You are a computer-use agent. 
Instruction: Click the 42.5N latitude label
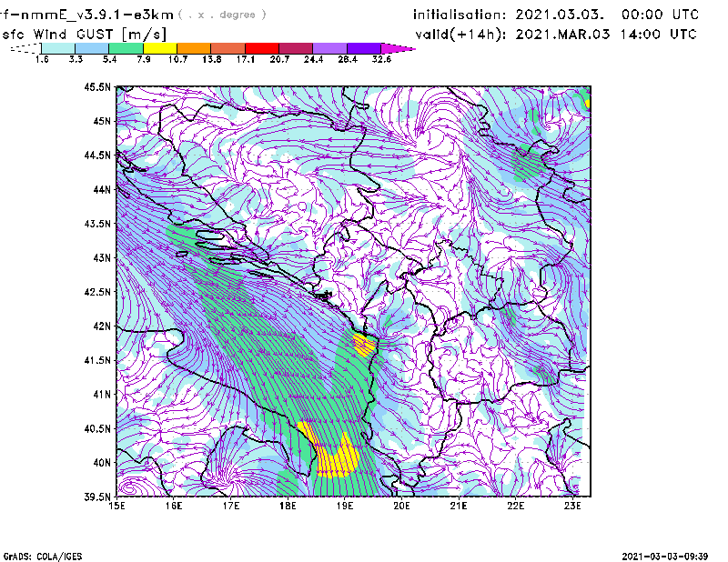[x=97, y=292]
